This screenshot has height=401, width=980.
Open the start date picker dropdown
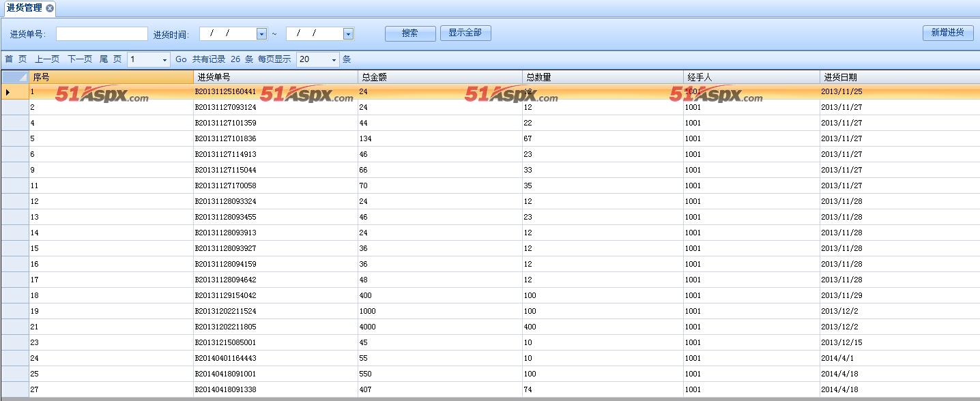pyautogui.click(x=261, y=33)
